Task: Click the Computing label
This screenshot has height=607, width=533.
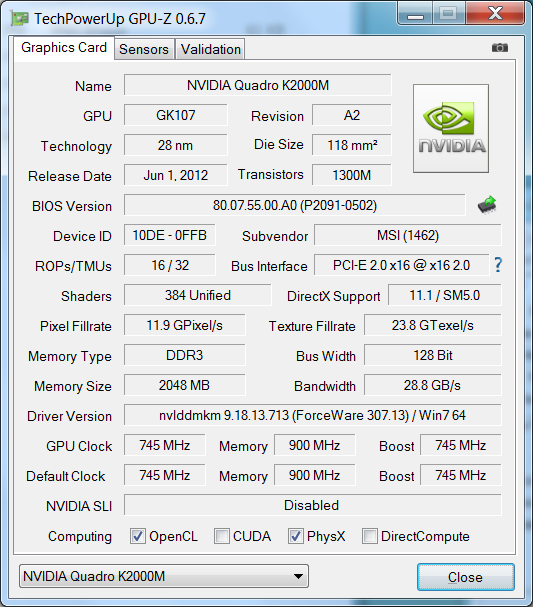Action: (80, 537)
